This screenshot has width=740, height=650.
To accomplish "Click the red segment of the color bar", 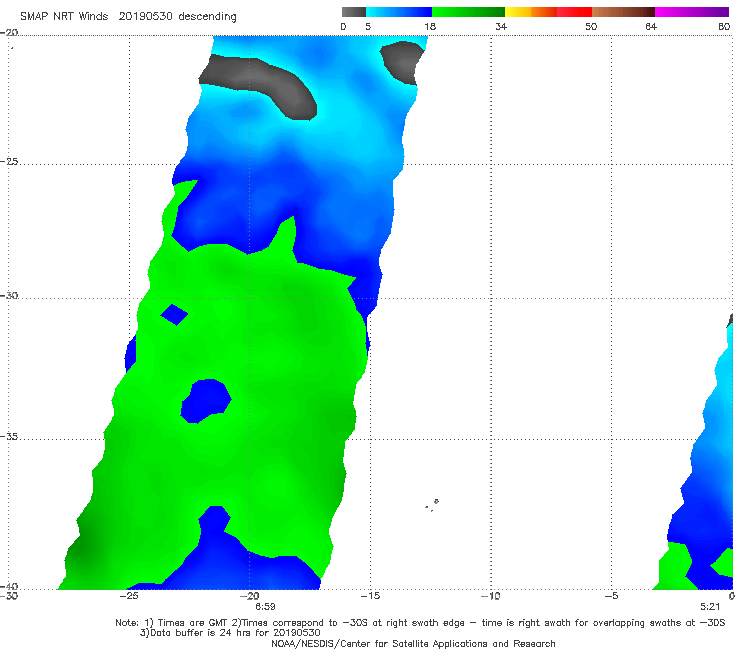I will tap(574, 12).
